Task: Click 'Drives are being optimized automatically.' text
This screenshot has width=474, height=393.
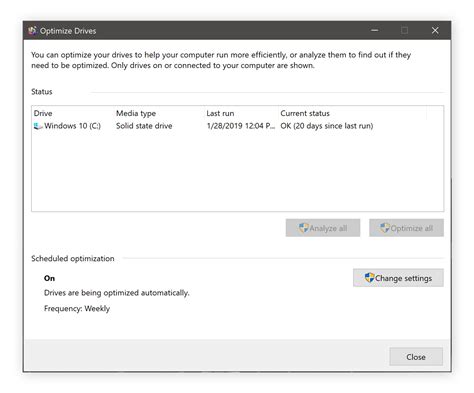Action: (117, 293)
